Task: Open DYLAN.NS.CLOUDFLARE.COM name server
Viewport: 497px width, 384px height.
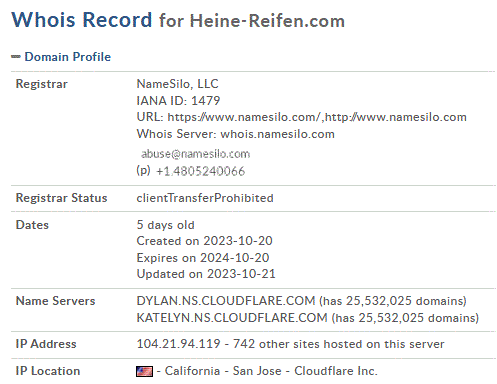Action: click(226, 301)
